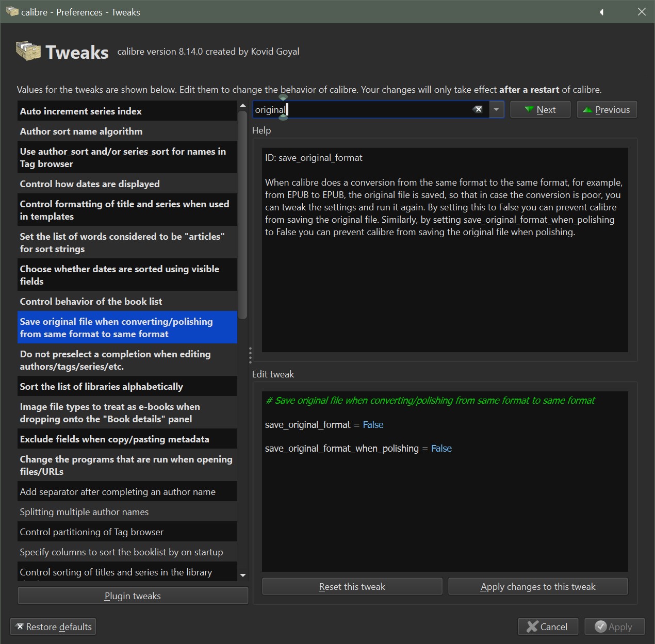Select 'Control behavior of the book list' tweak
The width and height of the screenshot is (655, 644).
tap(127, 301)
